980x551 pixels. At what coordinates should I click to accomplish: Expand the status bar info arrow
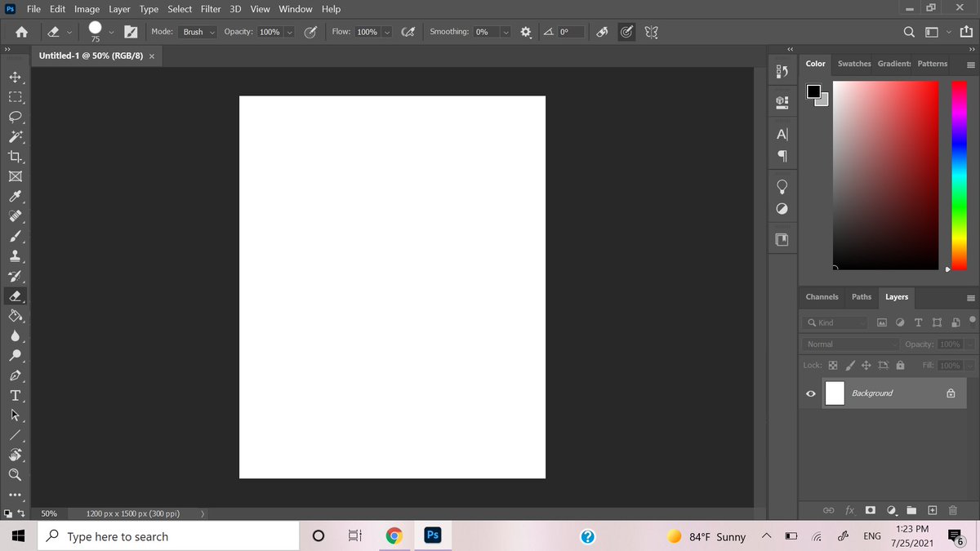coord(203,514)
